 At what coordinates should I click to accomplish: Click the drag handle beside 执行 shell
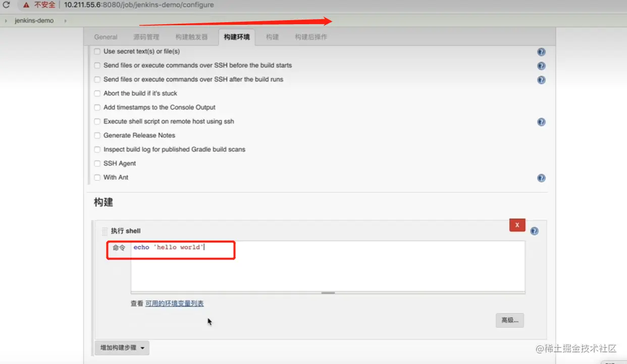click(x=104, y=231)
